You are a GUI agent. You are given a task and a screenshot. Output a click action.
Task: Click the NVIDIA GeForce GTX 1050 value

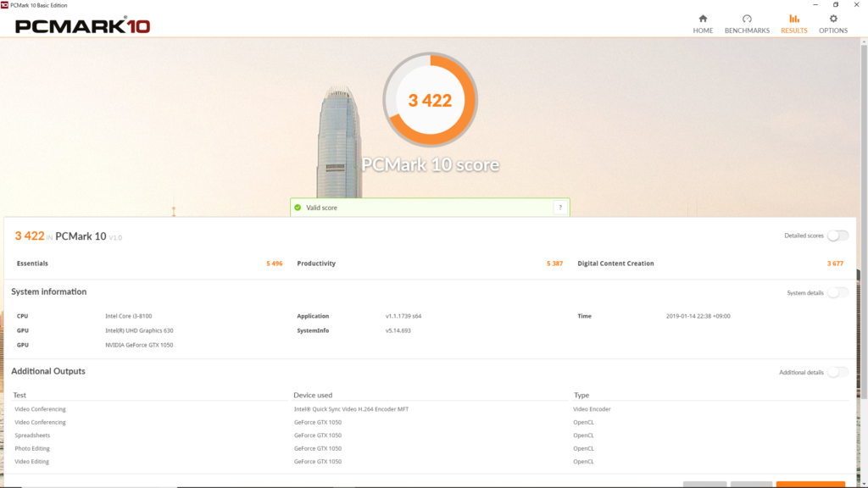[x=139, y=345]
